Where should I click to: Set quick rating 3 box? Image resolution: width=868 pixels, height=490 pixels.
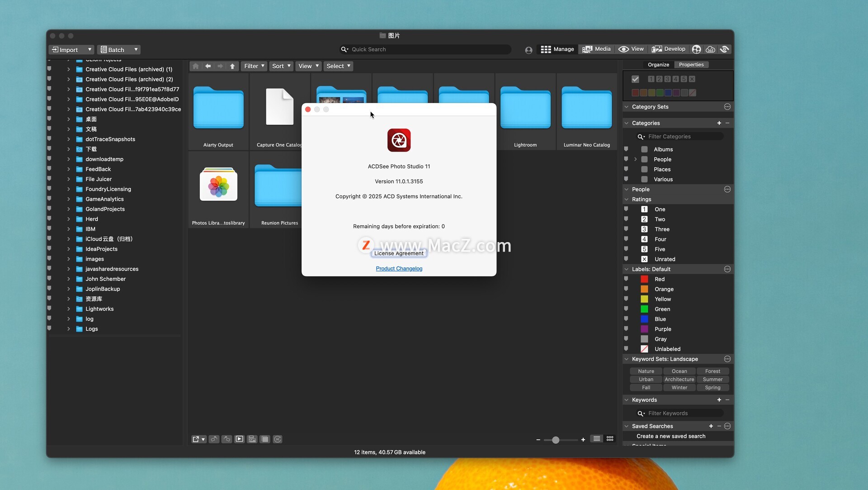pyautogui.click(x=667, y=79)
